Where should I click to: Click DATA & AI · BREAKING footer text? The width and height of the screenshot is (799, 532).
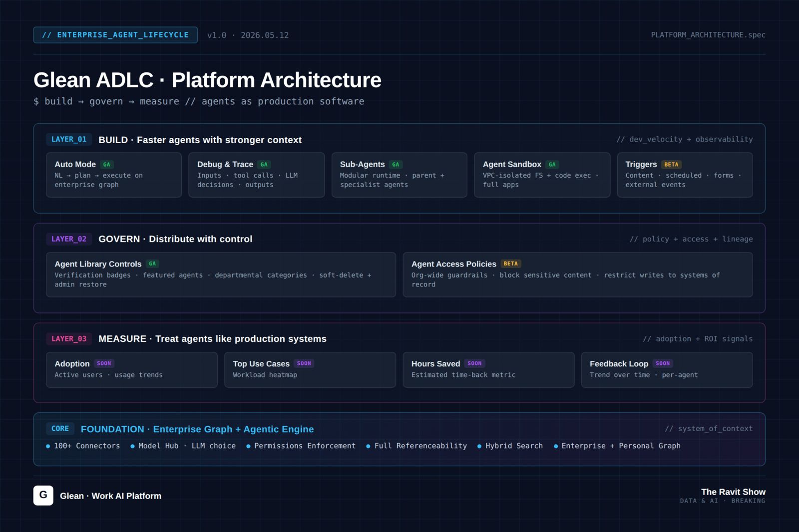(x=723, y=501)
